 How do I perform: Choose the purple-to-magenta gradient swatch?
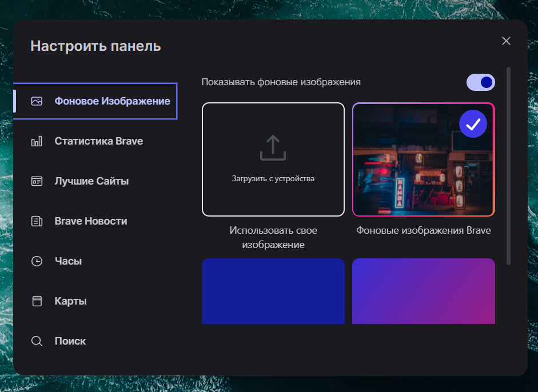424,291
